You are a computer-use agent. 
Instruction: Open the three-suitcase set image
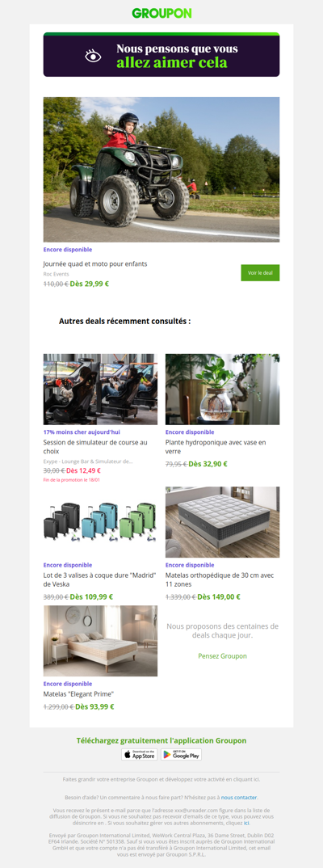[100, 522]
